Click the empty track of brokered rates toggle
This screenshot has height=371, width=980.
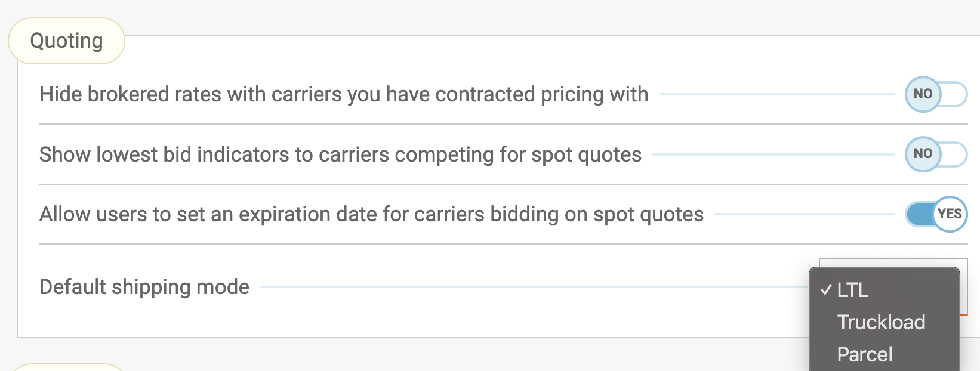(x=954, y=94)
